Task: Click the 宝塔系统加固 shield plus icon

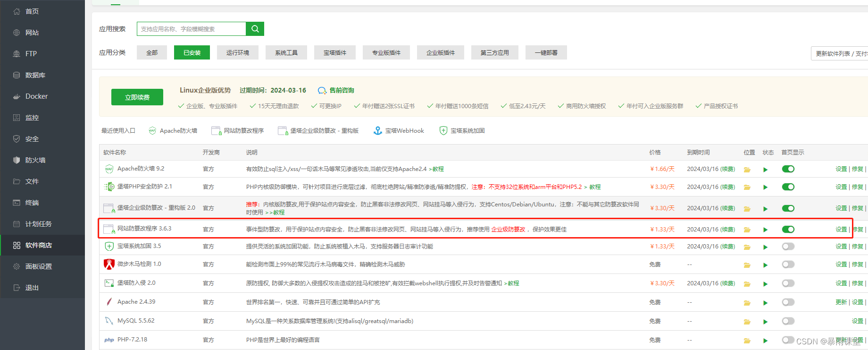Action: pyautogui.click(x=109, y=246)
